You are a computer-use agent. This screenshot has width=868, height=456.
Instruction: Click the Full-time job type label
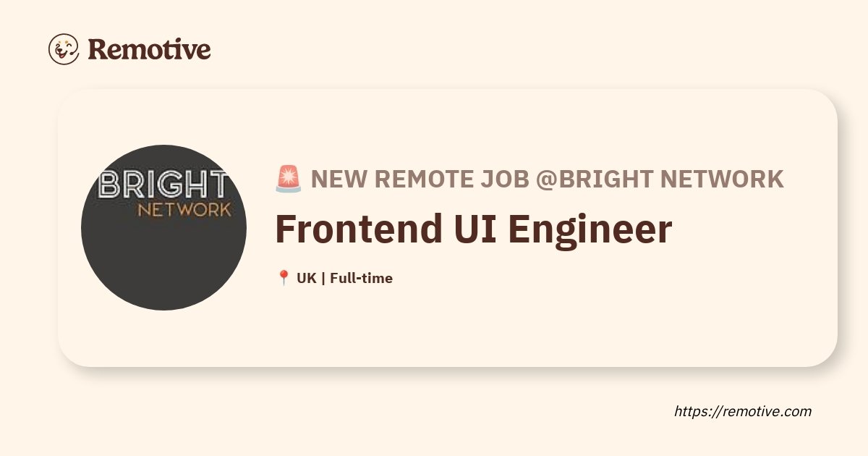(x=361, y=278)
